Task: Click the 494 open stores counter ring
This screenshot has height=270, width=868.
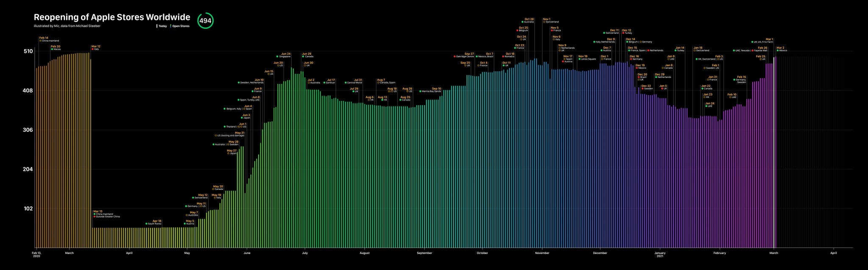Action: [x=205, y=21]
